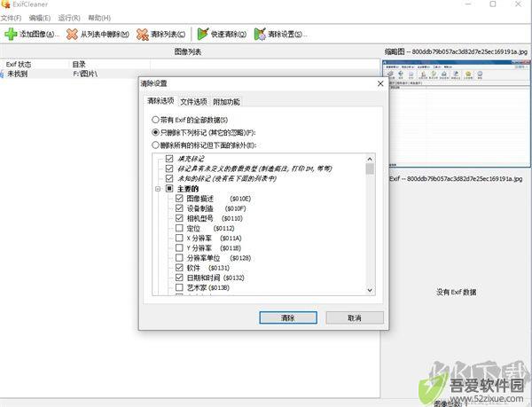Uncheck the 软件 ($0131) checkbox
532x407 pixels.
pyautogui.click(x=179, y=268)
